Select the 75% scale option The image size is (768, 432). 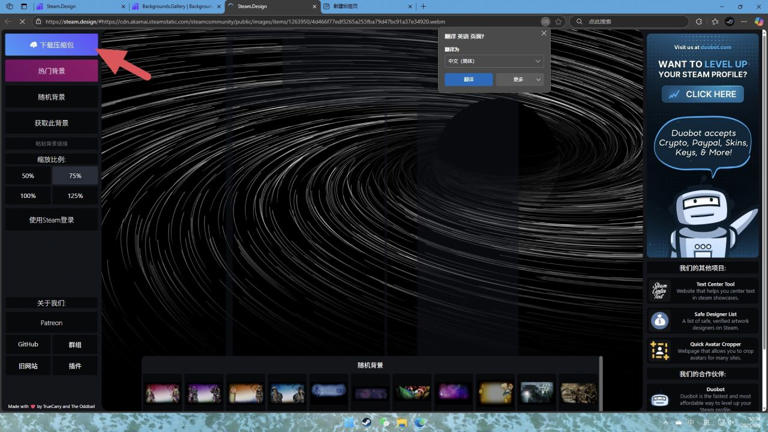[x=75, y=175]
